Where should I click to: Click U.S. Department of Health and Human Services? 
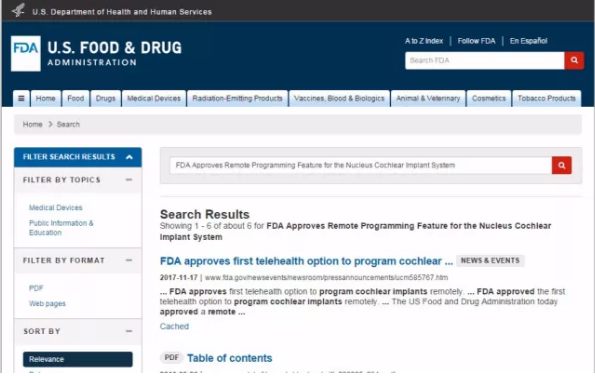(x=122, y=12)
